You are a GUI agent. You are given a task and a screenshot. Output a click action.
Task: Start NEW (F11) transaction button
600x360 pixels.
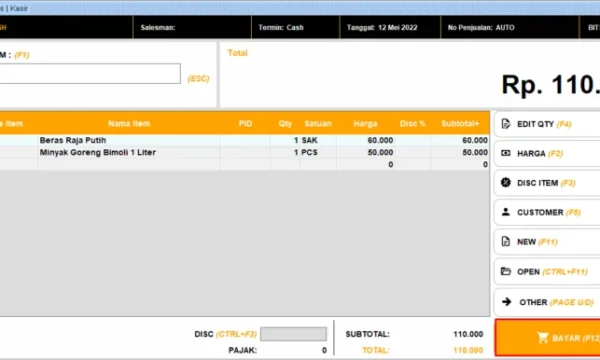tap(547, 242)
